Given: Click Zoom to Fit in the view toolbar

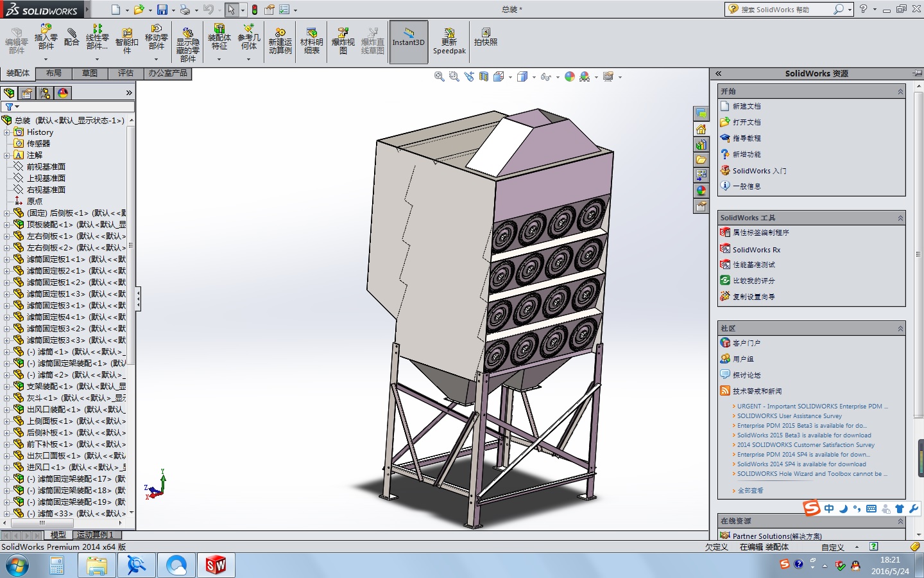Looking at the screenshot, I should coord(440,76).
